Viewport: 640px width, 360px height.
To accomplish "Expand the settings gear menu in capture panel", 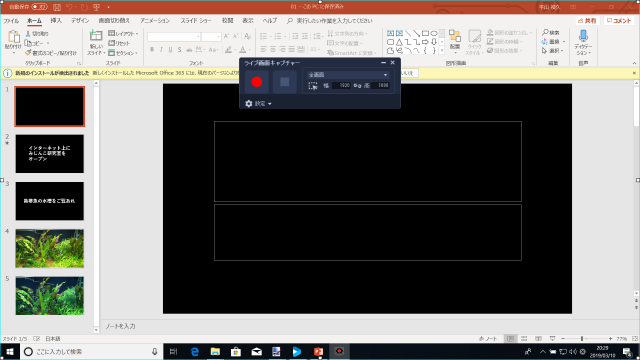I will [258, 104].
